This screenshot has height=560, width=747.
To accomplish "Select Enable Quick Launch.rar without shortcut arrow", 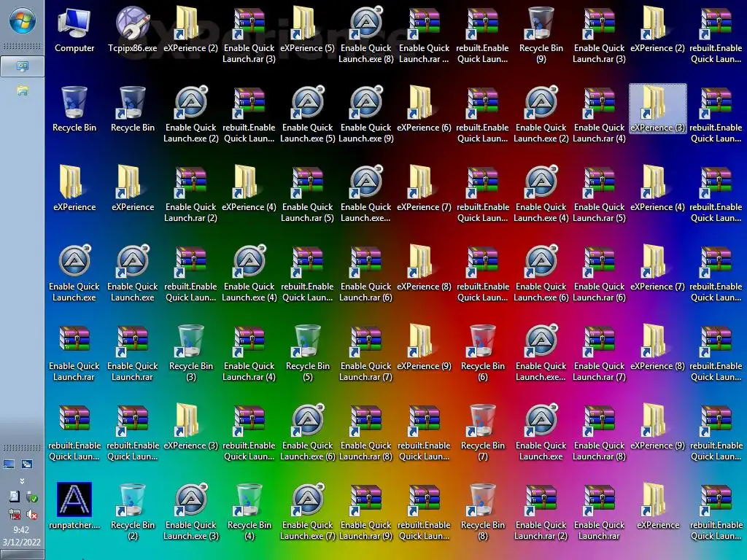I will pyautogui.click(x=74, y=354).
